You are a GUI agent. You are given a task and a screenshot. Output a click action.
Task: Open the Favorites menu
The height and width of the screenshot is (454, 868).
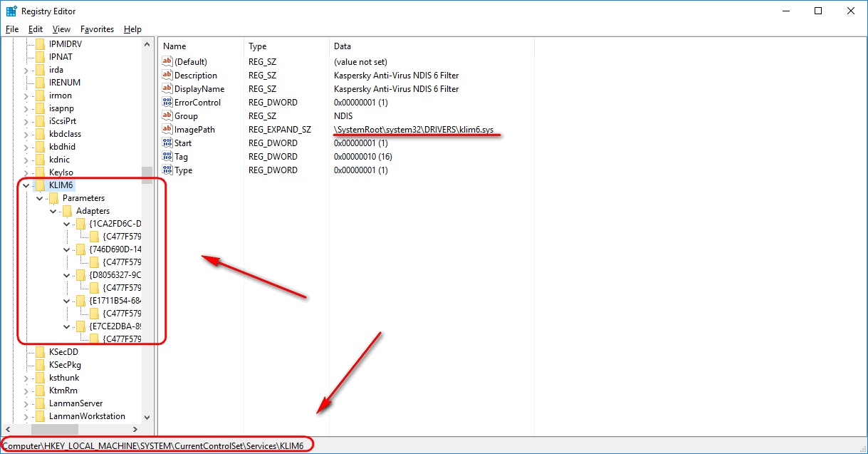[97, 29]
